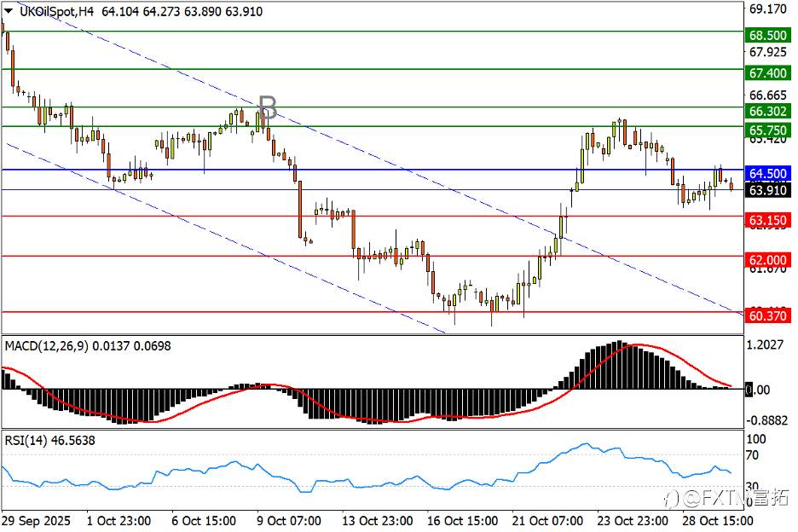Click the UKOilSpot,H4 symbol title
The height and width of the screenshot is (532, 798).
point(56,11)
